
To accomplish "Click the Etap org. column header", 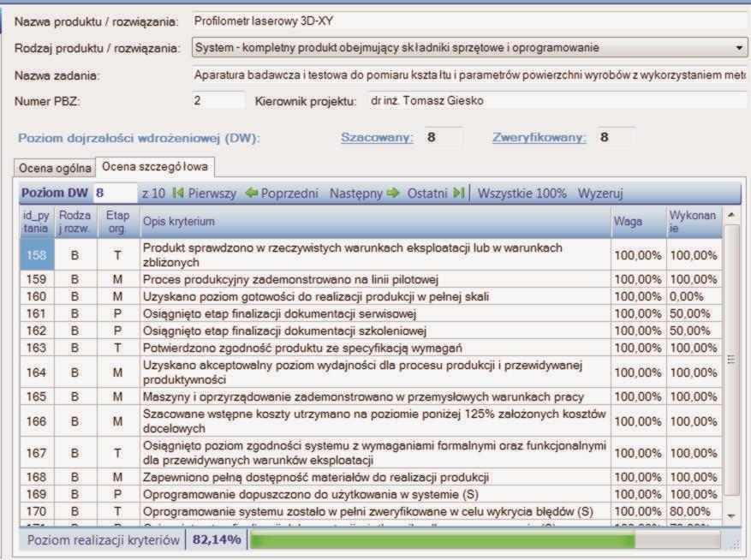I will click(x=118, y=222).
